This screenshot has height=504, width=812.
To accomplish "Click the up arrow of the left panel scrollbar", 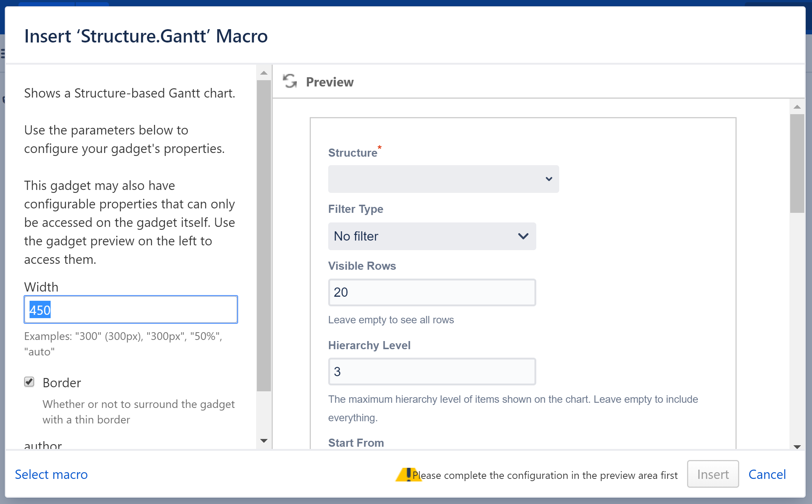I will (x=264, y=72).
